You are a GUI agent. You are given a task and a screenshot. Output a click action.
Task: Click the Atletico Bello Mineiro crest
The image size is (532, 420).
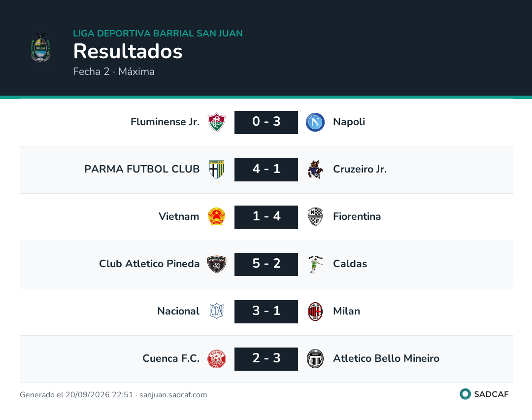click(315, 358)
